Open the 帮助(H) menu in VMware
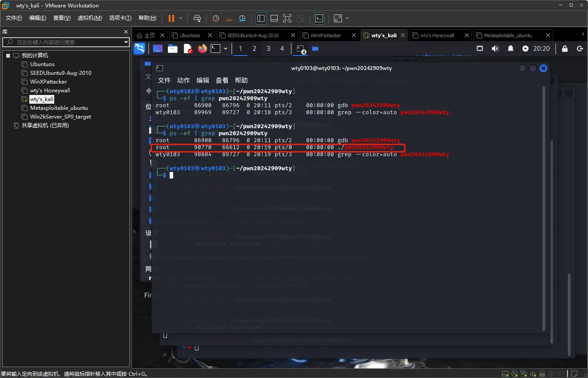588x378 pixels. coord(147,18)
